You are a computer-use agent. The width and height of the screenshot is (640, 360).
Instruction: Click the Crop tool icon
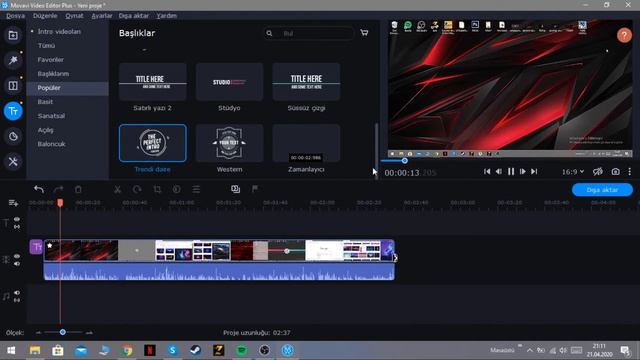tap(157, 189)
